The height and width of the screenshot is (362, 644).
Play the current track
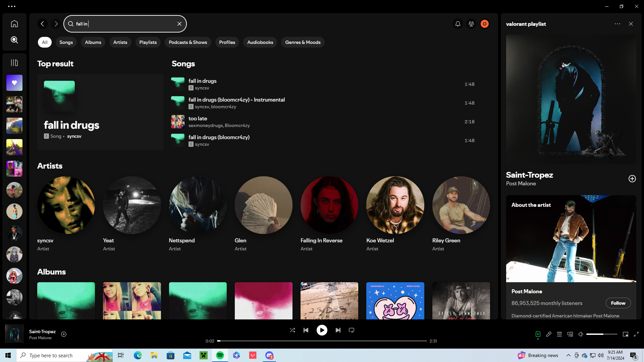322,330
